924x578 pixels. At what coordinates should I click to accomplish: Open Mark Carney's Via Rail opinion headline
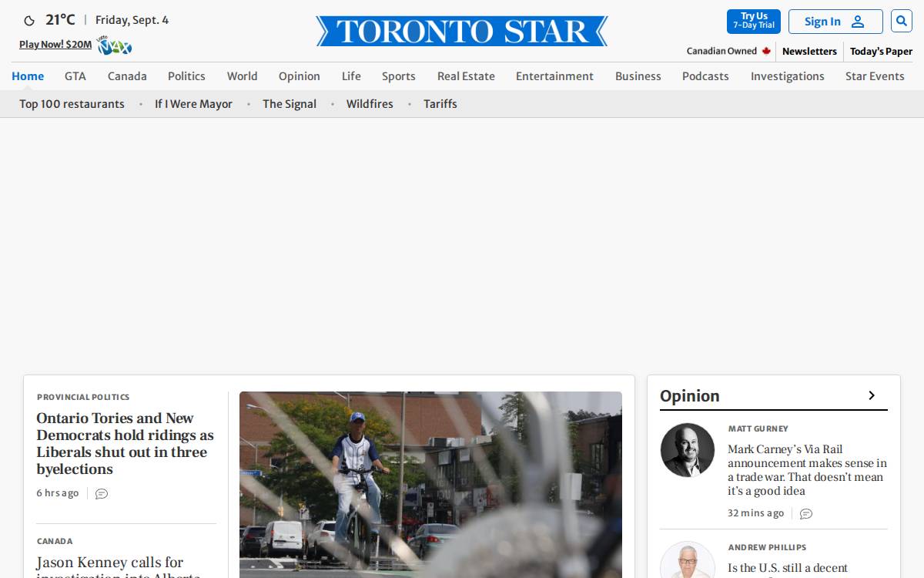(x=807, y=470)
